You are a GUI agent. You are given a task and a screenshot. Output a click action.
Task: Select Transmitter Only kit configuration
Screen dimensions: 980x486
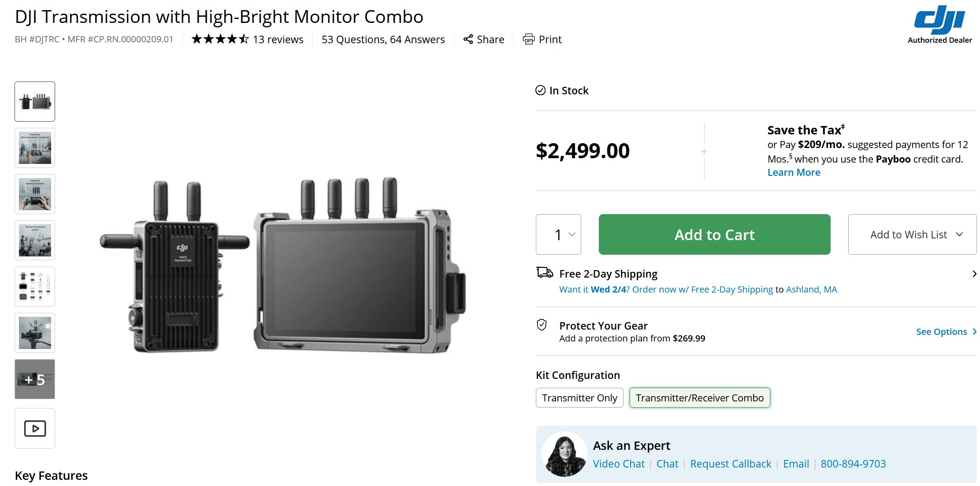click(x=579, y=398)
